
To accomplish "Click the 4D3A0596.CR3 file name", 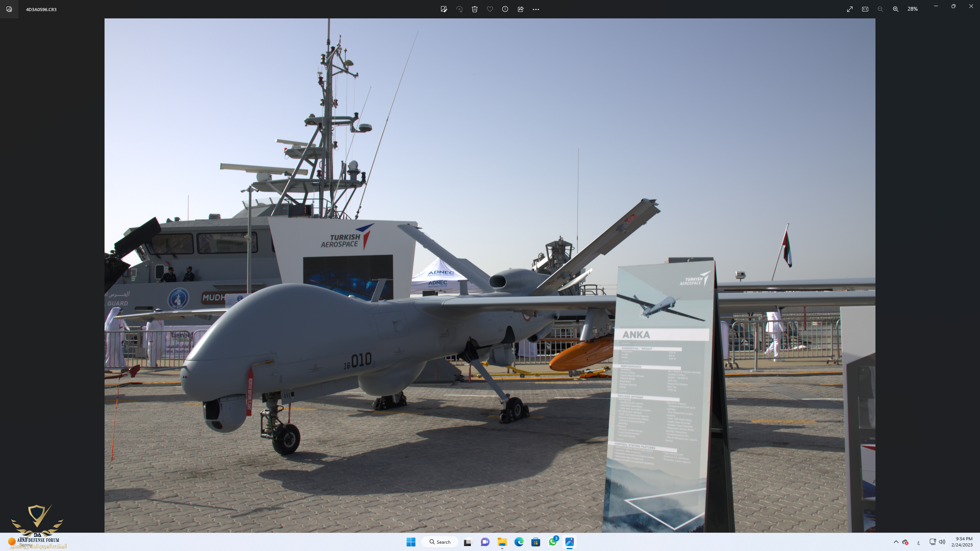I will pos(41,10).
